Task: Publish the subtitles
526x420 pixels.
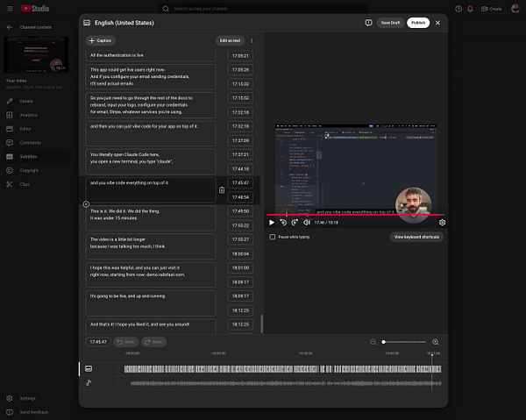Action: [x=418, y=23]
